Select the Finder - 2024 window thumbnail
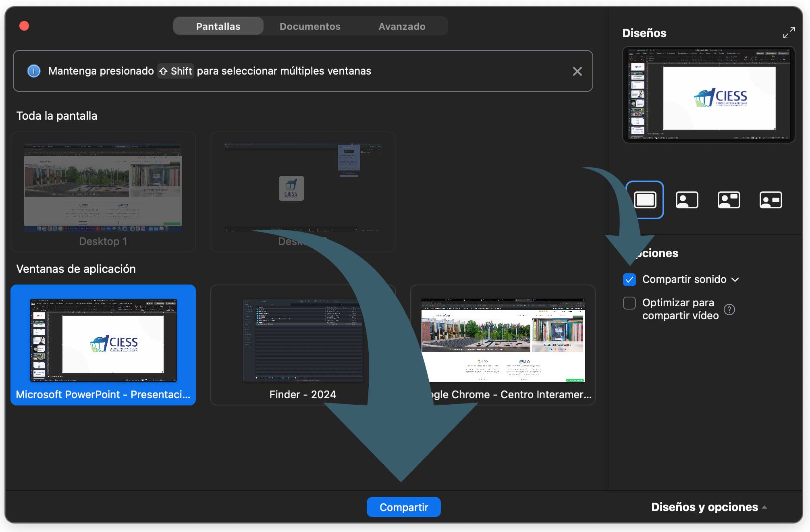 click(x=303, y=345)
